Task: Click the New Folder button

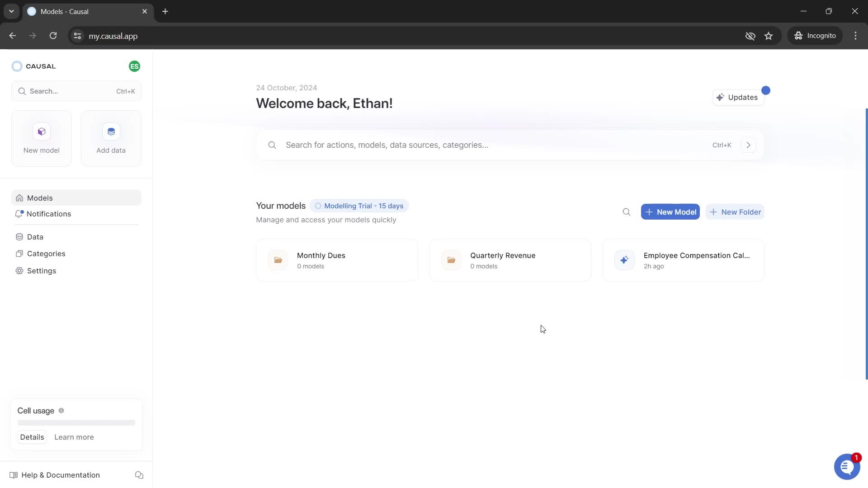Action: [735, 212]
